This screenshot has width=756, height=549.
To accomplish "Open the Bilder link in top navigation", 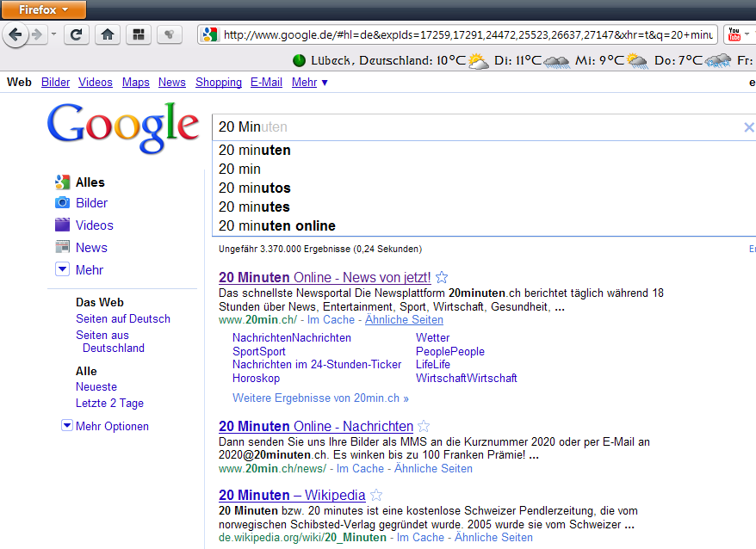I will point(55,83).
